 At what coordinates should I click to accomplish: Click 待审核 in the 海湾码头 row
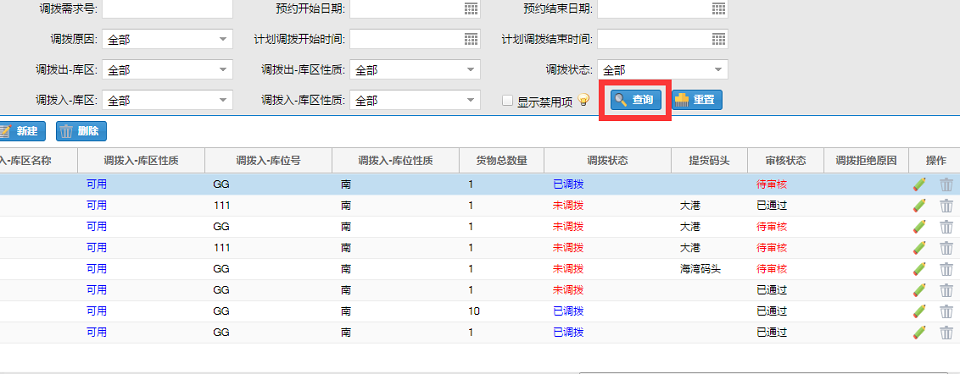(772, 269)
